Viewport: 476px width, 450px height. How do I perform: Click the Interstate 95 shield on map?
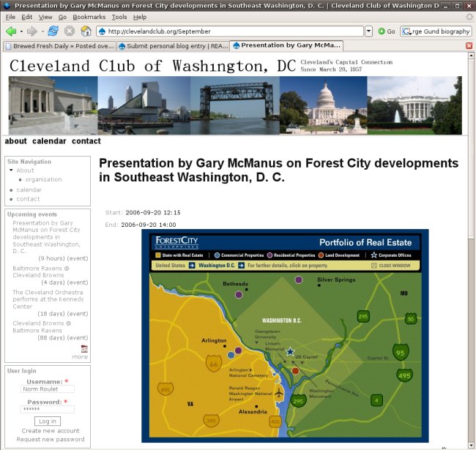(x=401, y=352)
